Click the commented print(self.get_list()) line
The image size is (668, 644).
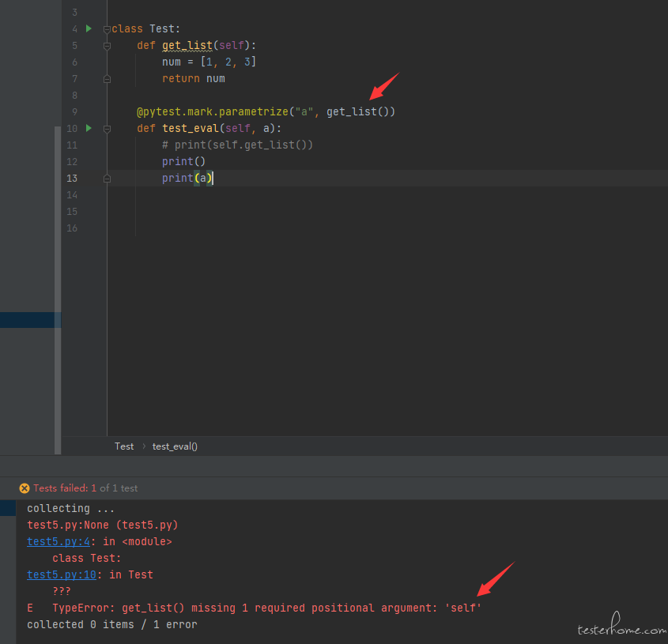coord(237,145)
